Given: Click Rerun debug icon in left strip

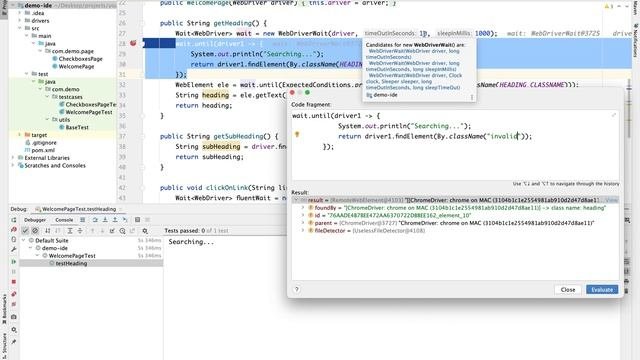Looking at the screenshot, I should [13, 220].
